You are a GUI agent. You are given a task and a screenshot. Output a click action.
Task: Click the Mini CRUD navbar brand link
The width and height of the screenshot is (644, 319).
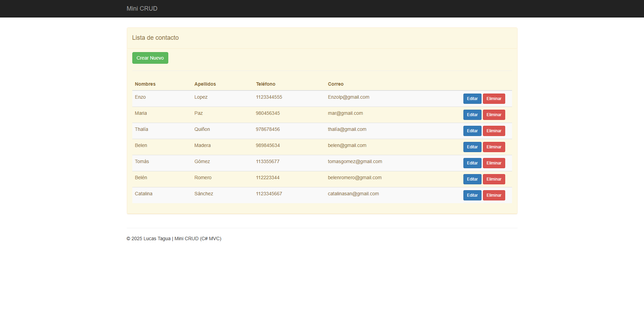(142, 9)
